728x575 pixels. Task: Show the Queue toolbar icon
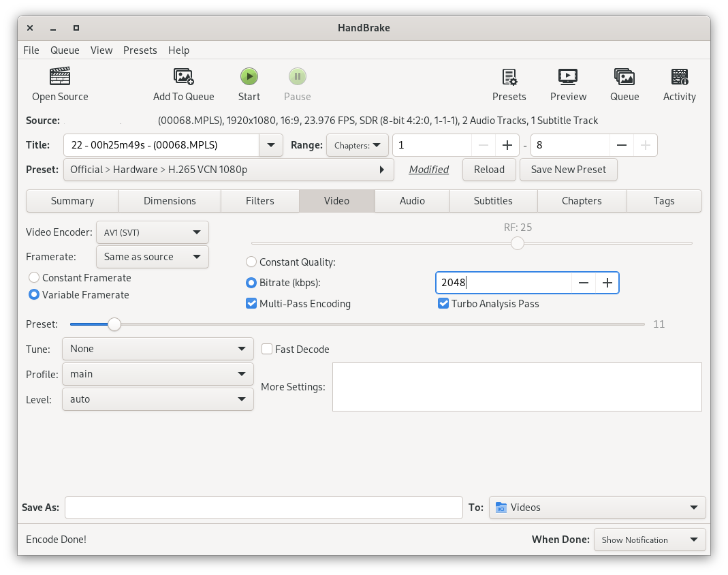click(624, 76)
